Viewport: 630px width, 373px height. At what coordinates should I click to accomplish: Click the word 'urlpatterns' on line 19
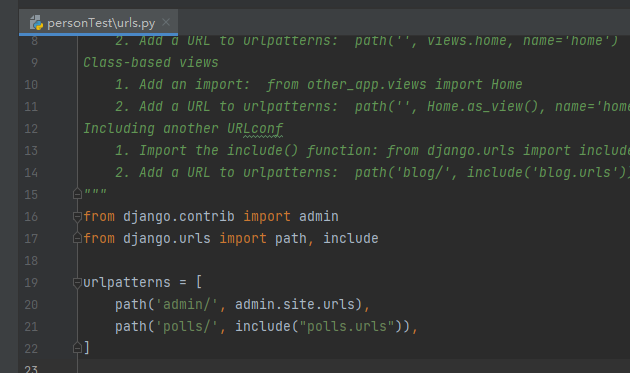click(127, 282)
